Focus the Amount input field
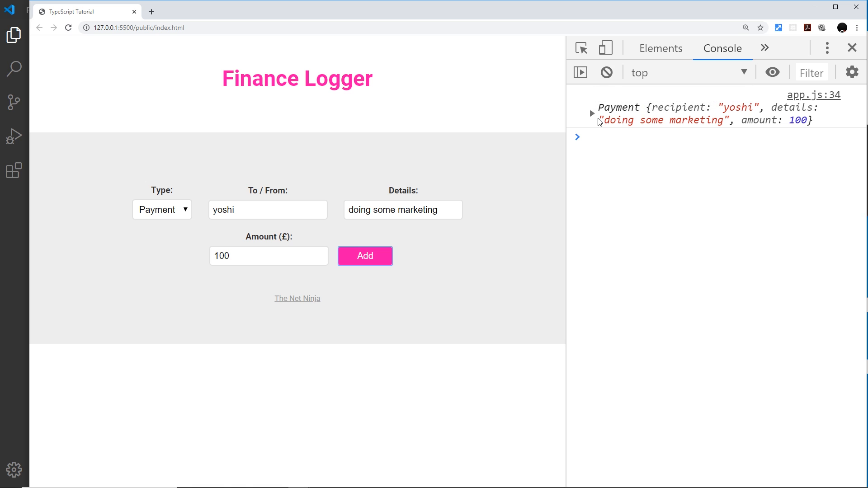The image size is (868, 488). coord(269,256)
